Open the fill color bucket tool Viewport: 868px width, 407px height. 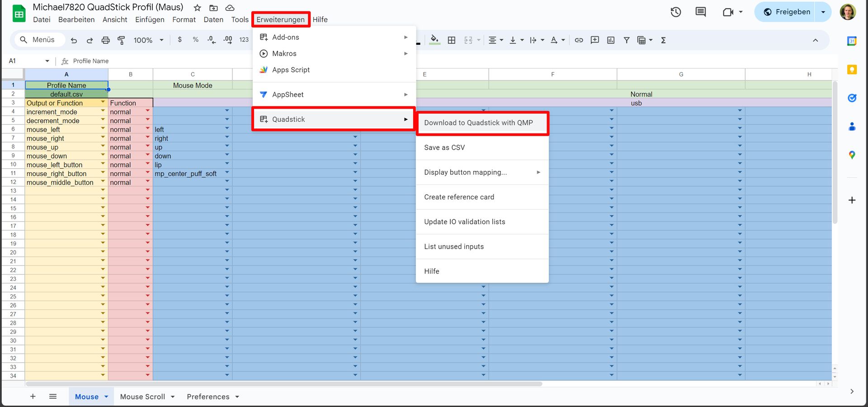pyautogui.click(x=434, y=40)
